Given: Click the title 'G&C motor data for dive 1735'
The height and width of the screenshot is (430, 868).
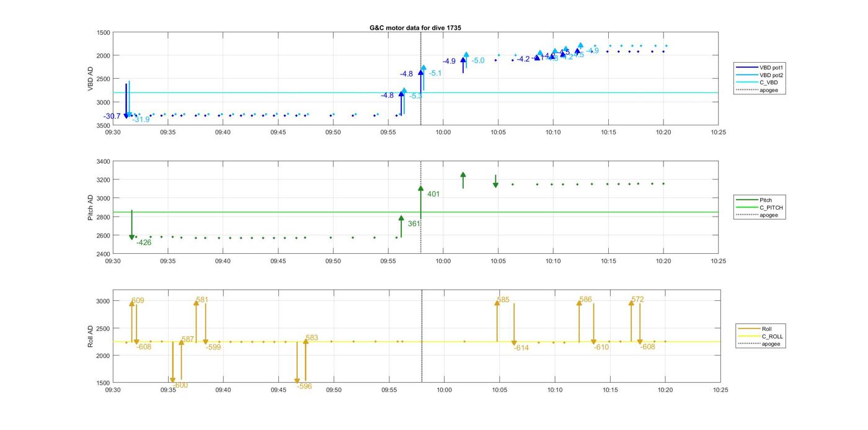Looking at the screenshot, I should click(415, 28).
